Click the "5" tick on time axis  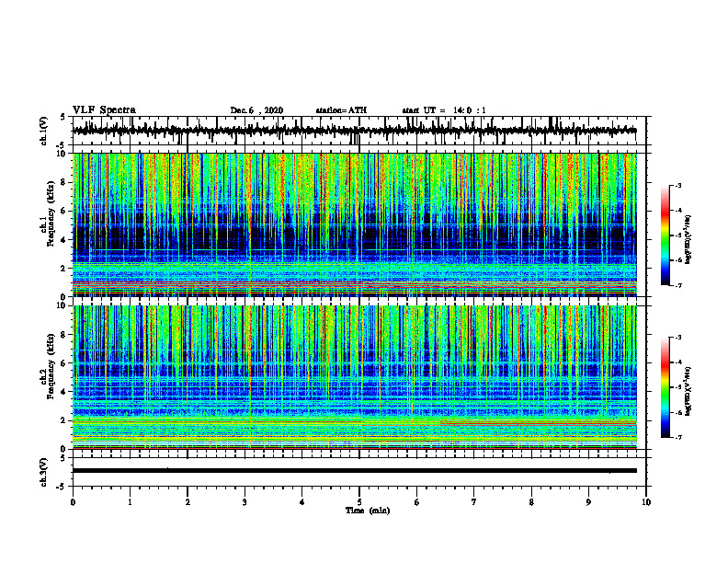[x=359, y=502]
